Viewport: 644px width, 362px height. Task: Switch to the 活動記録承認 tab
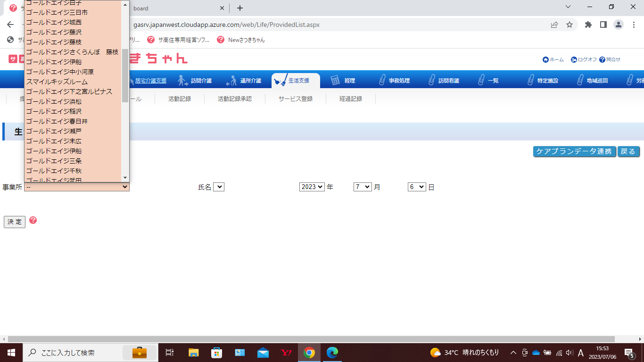tap(235, 99)
